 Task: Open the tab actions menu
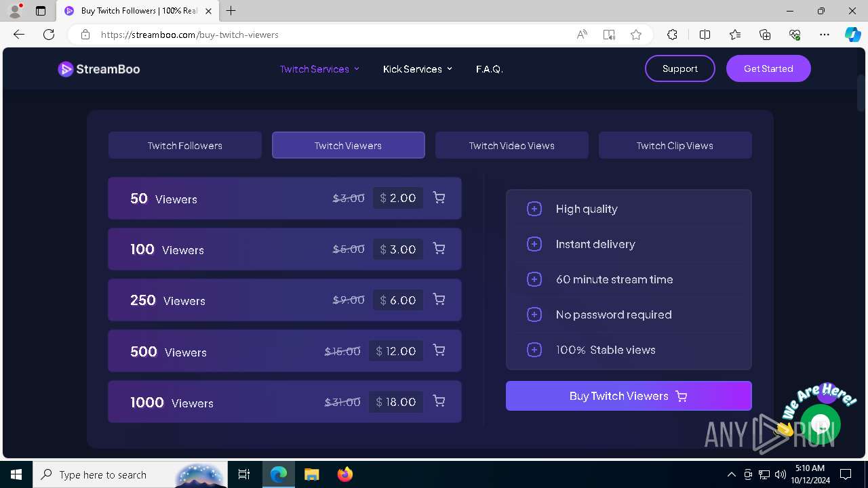pos(41,11)
